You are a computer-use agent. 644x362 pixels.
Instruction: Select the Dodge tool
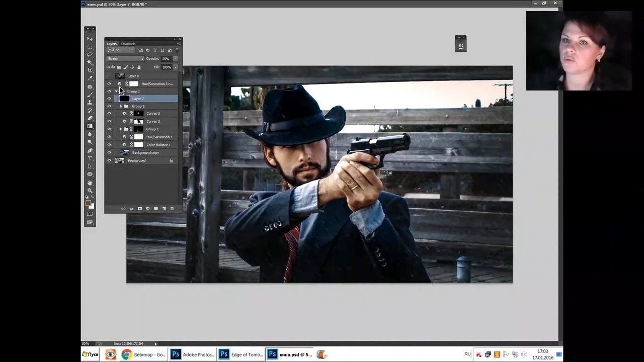coord(90,142)
